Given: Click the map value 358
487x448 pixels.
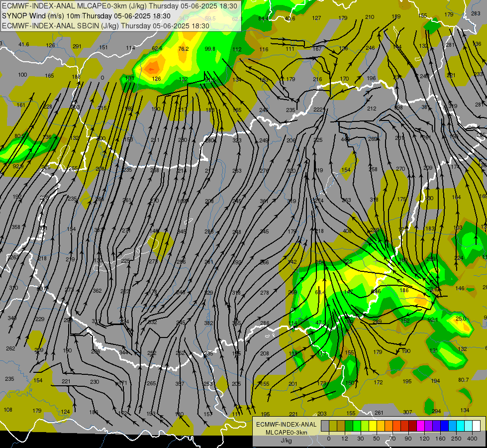Looking at the screenshot, I should pyautogui.click(x=16, y=227).
